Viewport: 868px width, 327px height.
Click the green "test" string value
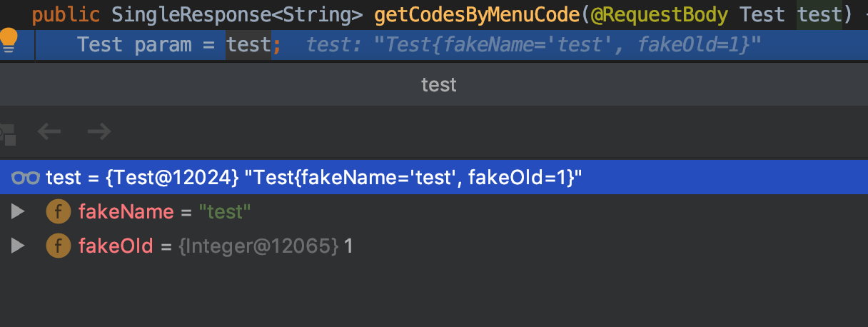[225, 212]
